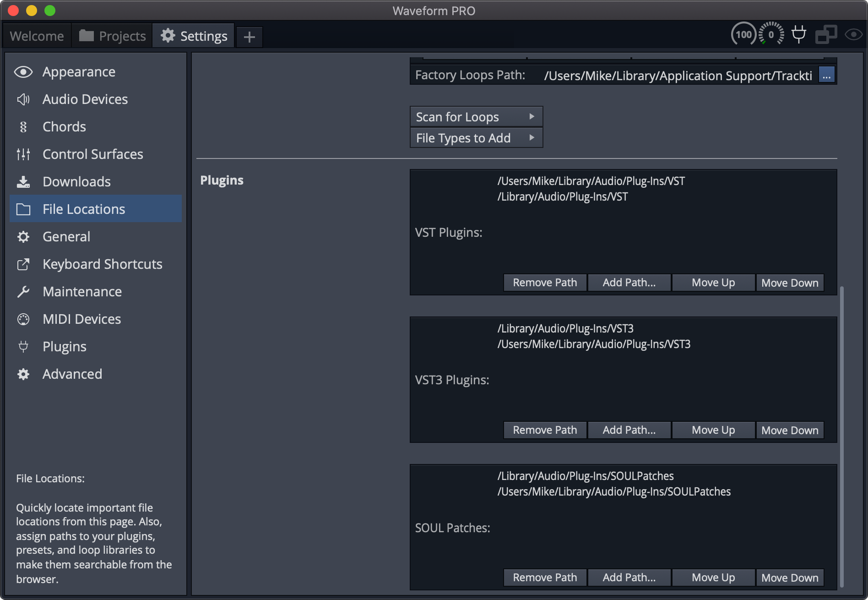The width and height of the screenshot is (868, 600).
Task: Remove Path from VST3 Plugins list
Action: tap(545, 430)
